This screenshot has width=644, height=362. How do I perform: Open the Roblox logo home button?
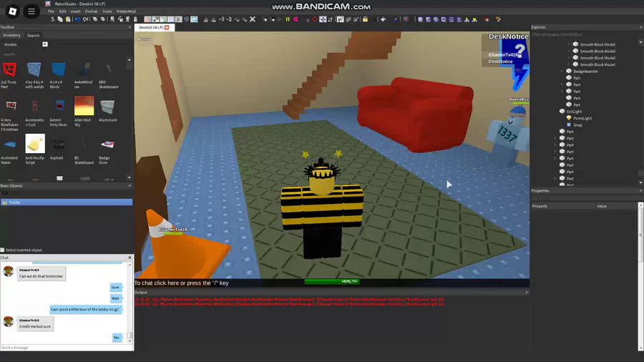point(13,11)
